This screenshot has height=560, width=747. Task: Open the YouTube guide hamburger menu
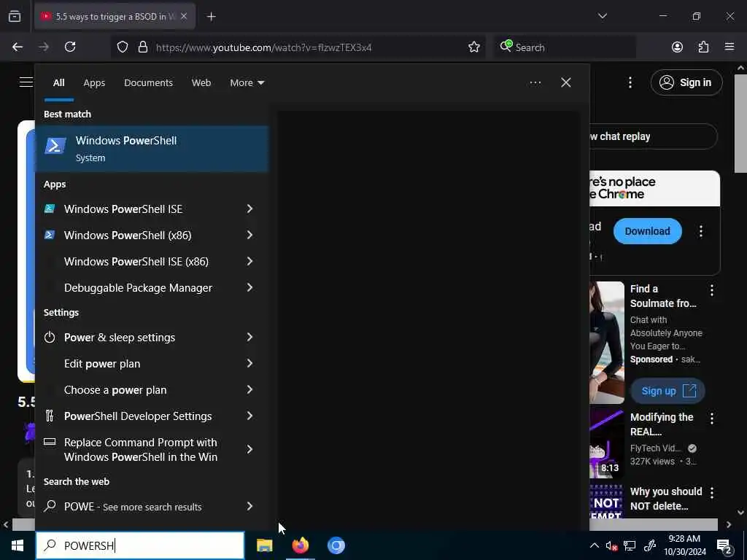[26, 82]
